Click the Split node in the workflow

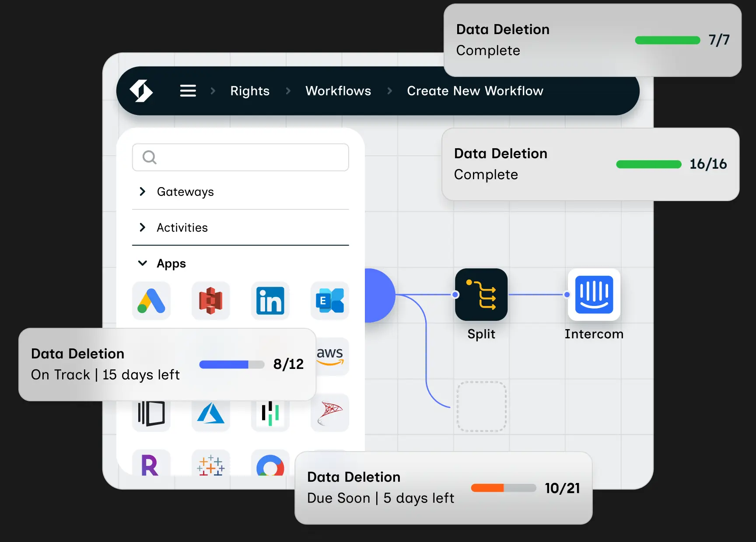481,294
